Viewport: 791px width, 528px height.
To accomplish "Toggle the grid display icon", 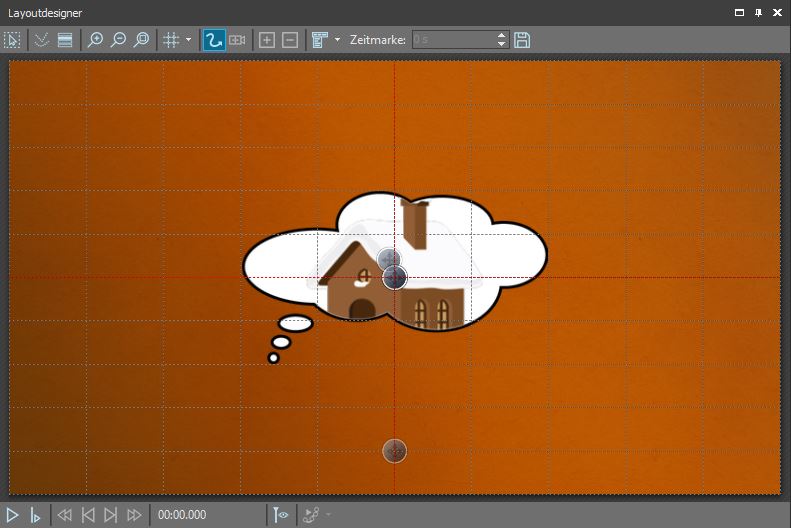I will tap(171, 40).
